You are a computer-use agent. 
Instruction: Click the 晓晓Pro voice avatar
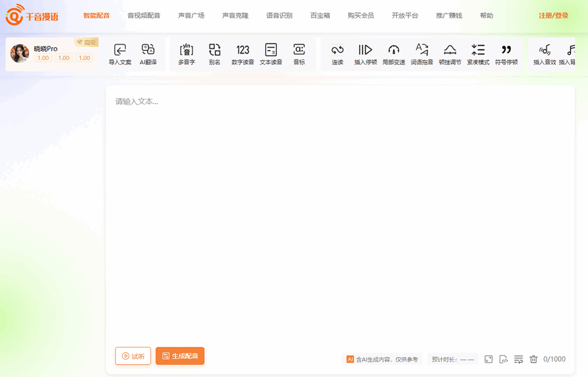coord(19,54)
